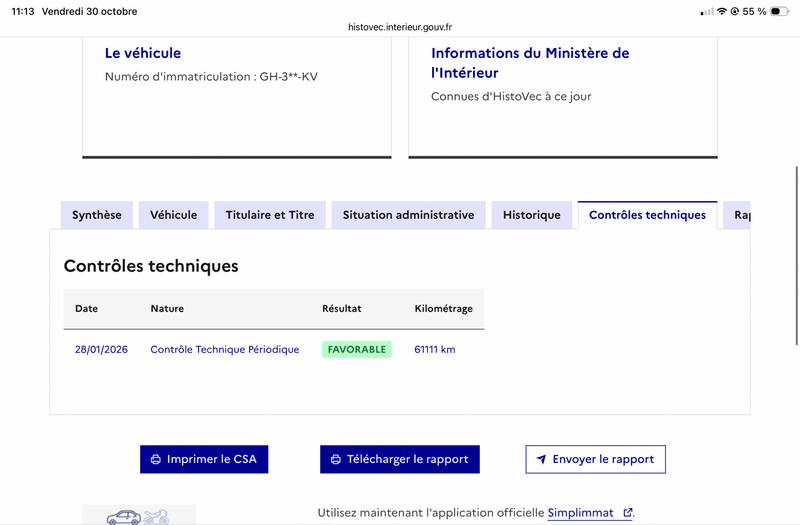The width and height of the screenshot is (800, 525).
Task: Click the Envoyer le rapport button
Action: pos(595,459)
